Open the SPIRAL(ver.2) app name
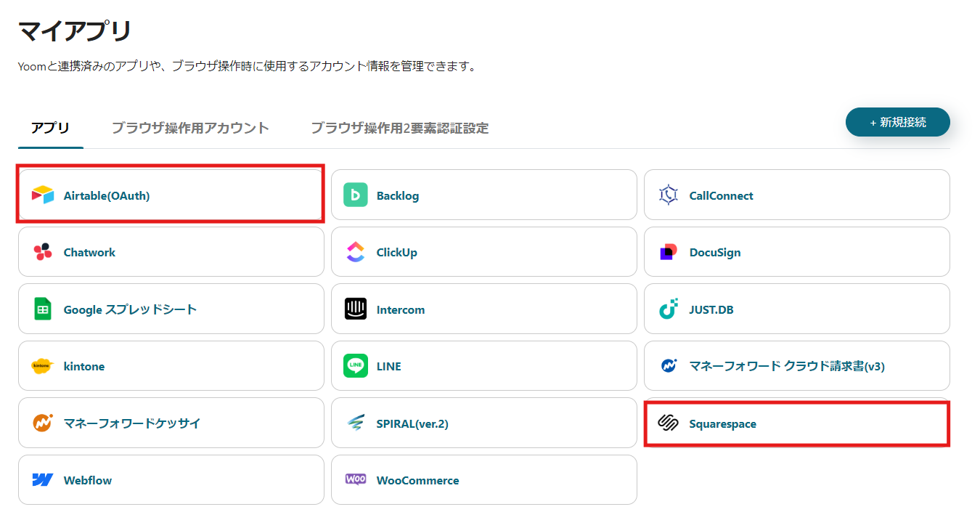Screen dimensions: 980x528 tap(412, 423)
